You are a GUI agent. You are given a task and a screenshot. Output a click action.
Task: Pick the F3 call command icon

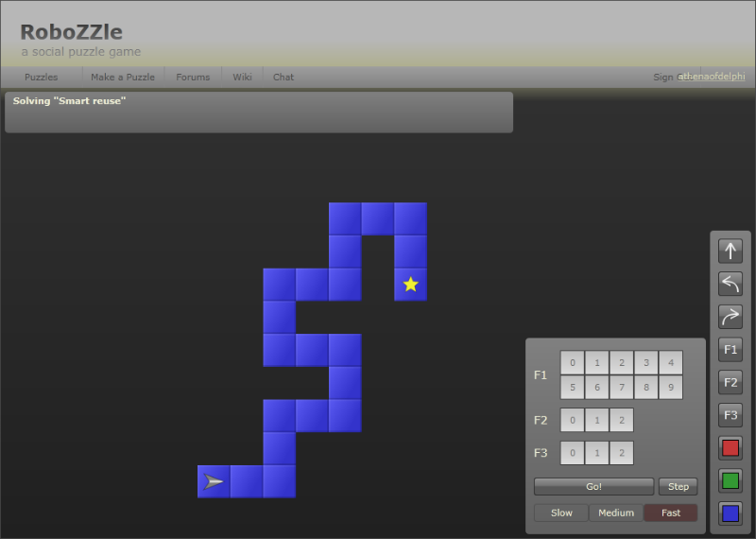[x=730, y=415]
